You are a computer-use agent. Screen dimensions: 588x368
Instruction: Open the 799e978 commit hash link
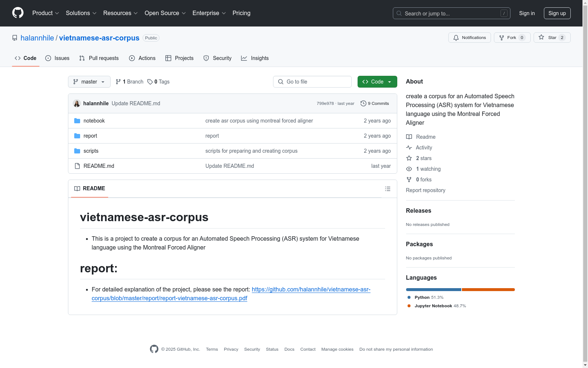point(325,103)
